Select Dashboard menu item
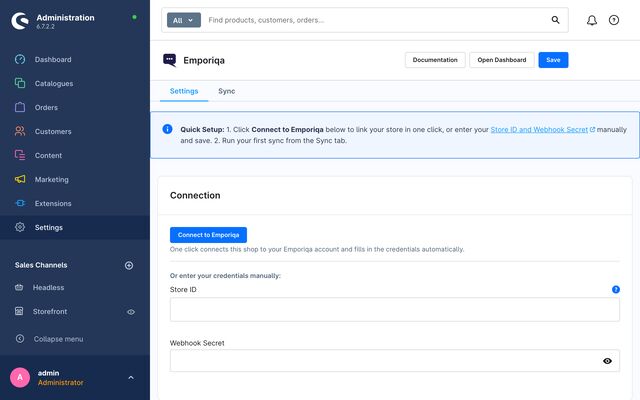 click(x=53, y=60)
